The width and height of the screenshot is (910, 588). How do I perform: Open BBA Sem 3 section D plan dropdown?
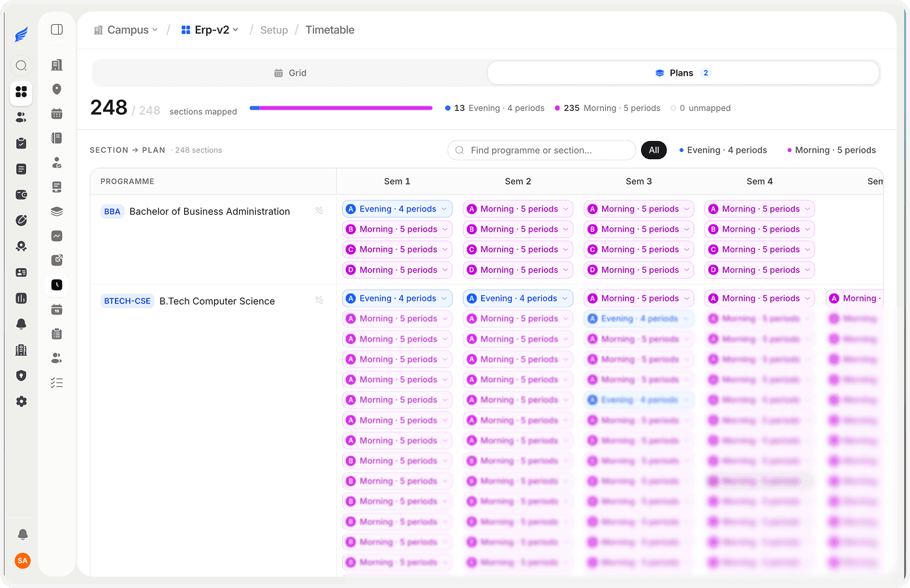(x=639, y=270)
